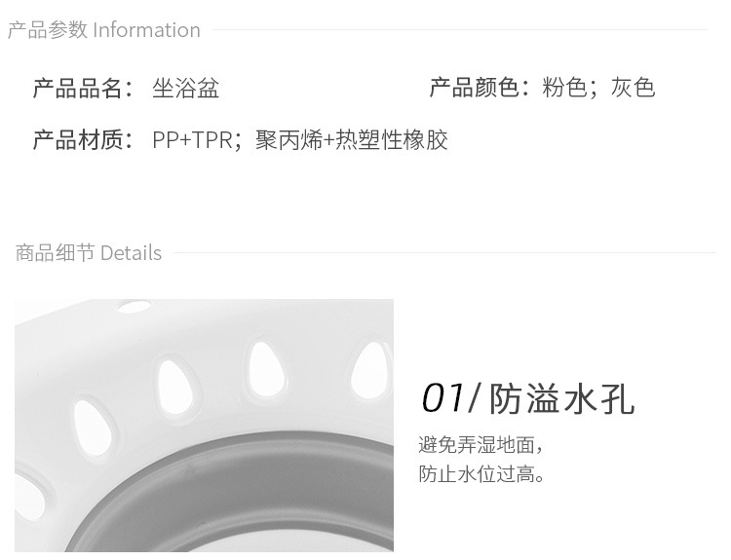Select the 产品材质 label
731x560 pixels.
point(83,139)
